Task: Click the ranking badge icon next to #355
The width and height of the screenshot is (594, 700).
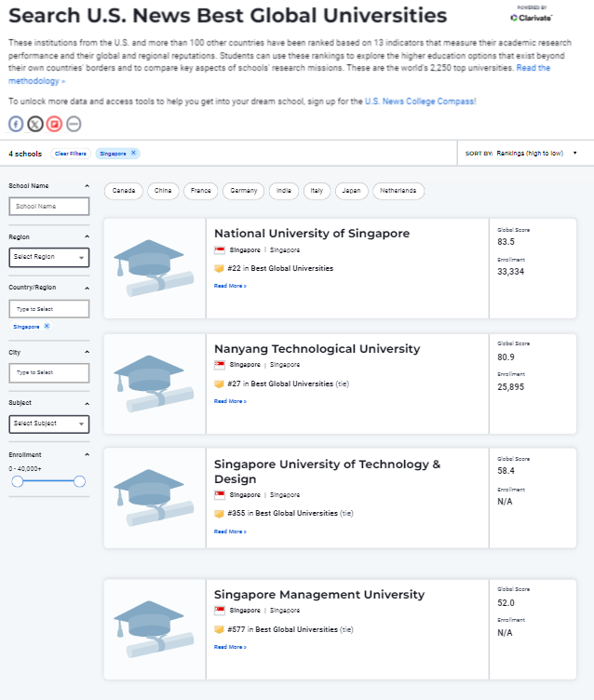Action: pyautogui.click(x=219, y=514)
